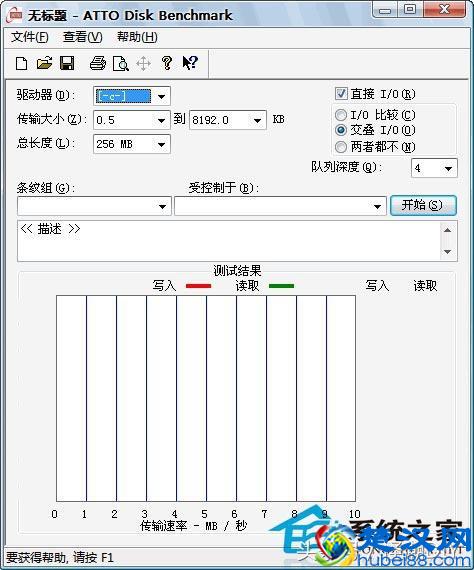Expand the 条纹组 dropdown
Image resolution: width=474 pixels, height=570 pixels.
coord(162,206)
